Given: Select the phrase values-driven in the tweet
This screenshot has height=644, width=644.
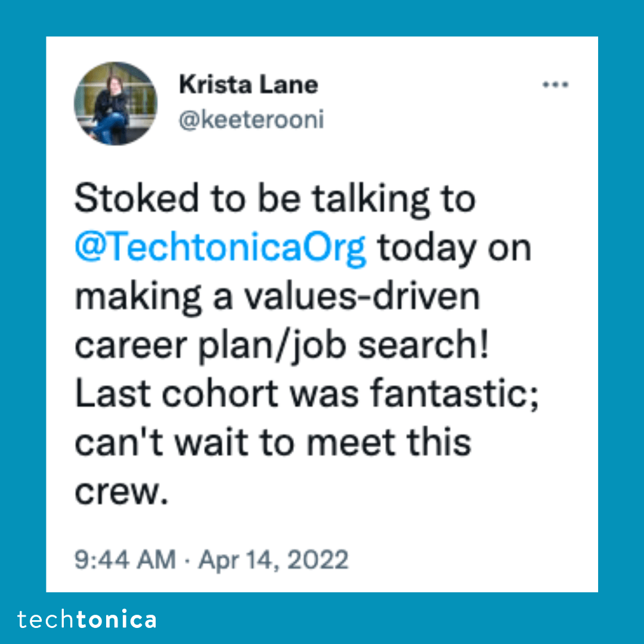Looking at the screenshot, I should pos(357,295).
